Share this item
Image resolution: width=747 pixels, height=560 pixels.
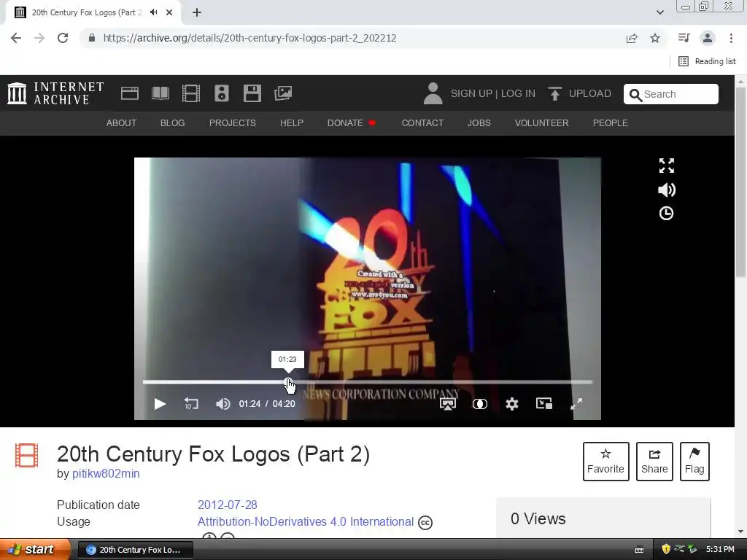654,462
